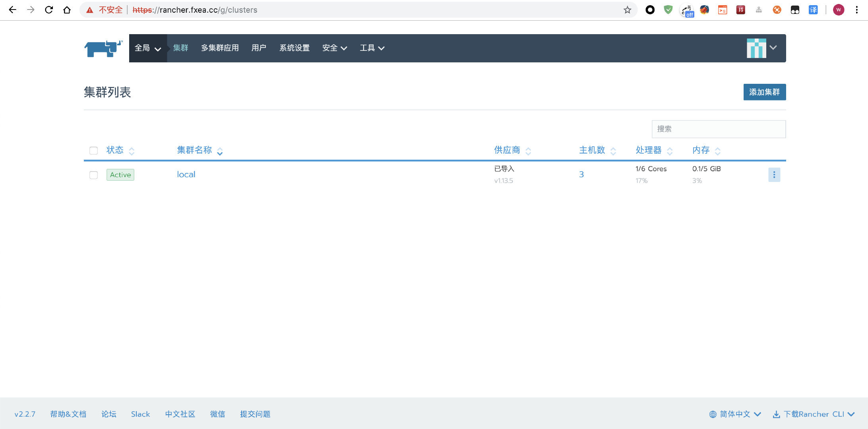This screenshot has height=429, width=868.
Task: Toggle the select-all checkbox in table header
Action: pos(93,150)
